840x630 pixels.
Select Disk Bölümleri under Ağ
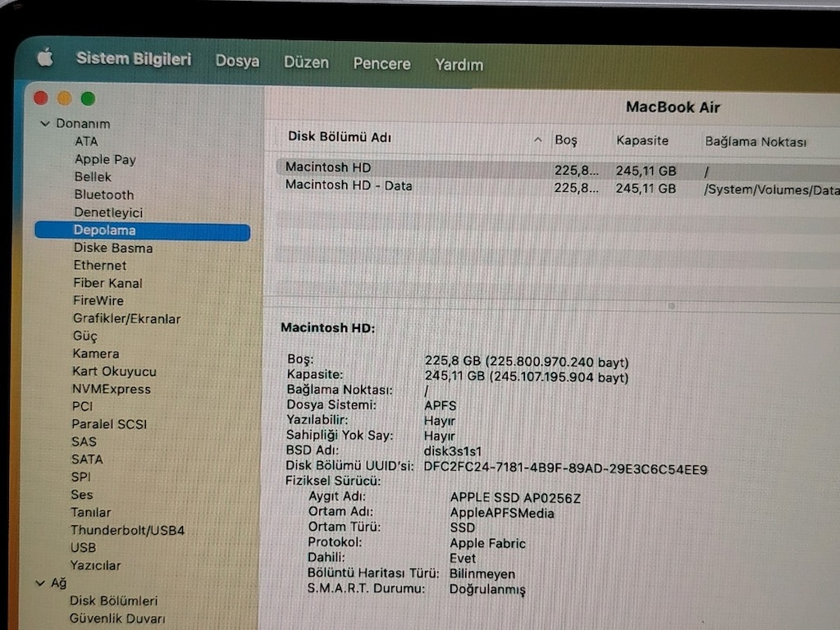(x=113, y=600)
